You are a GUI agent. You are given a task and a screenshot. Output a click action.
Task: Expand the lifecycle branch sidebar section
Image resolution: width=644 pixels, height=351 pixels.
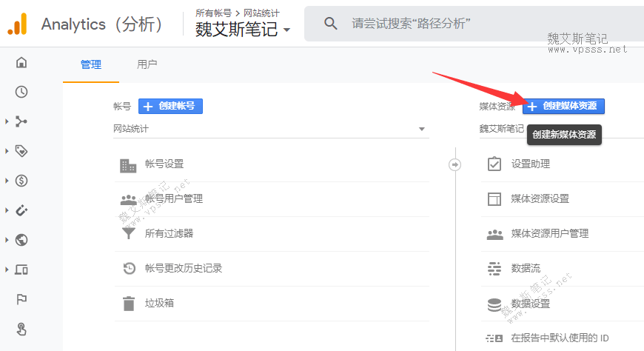[7, 121]
